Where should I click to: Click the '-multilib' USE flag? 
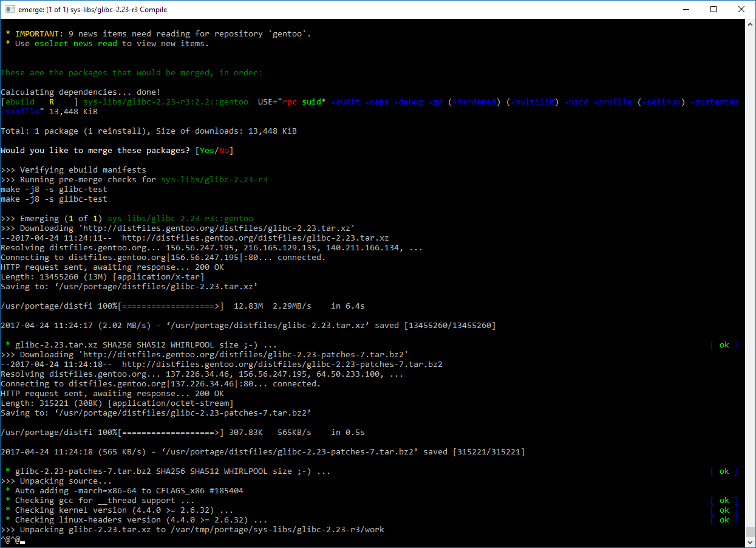(533, 102)
